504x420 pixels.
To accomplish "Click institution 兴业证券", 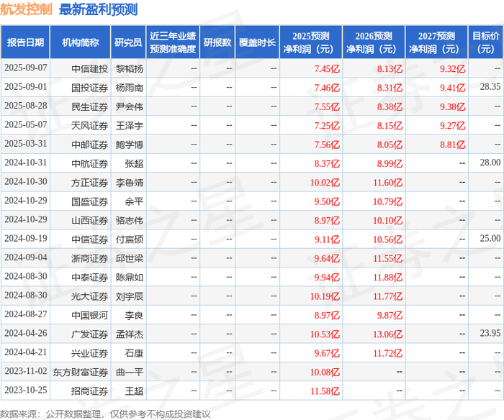I will tap(90, 353).
